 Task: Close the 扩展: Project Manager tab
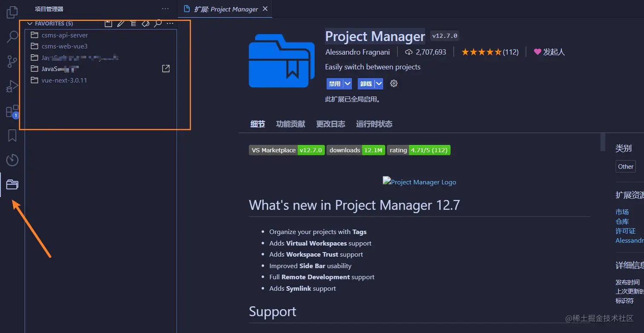[x=265, y=9]
